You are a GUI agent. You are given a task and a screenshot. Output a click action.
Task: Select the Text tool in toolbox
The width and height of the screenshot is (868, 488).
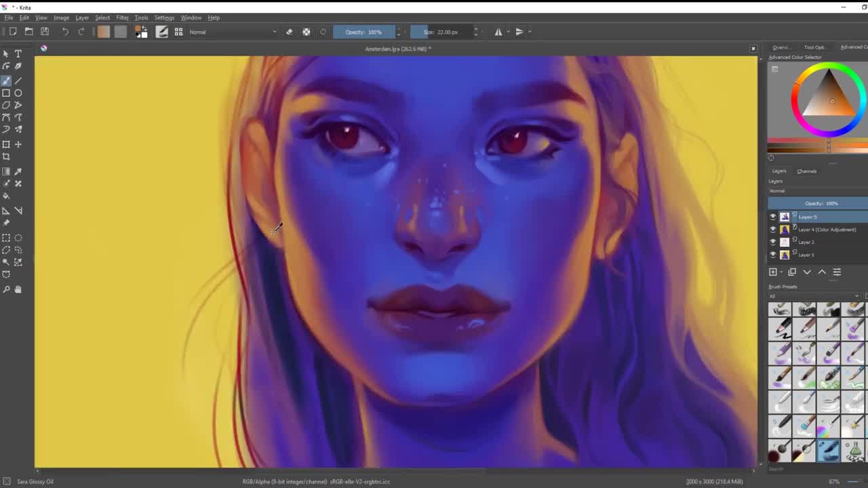click(18, 54)
